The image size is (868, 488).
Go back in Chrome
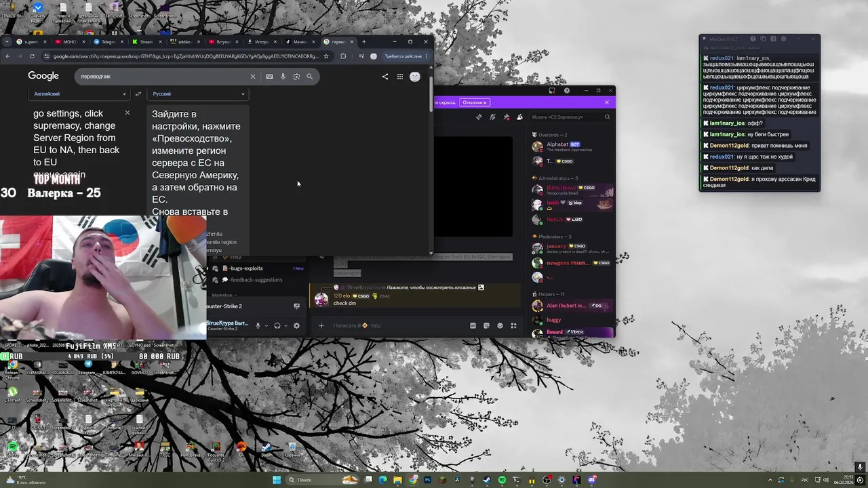coord(7,56)
